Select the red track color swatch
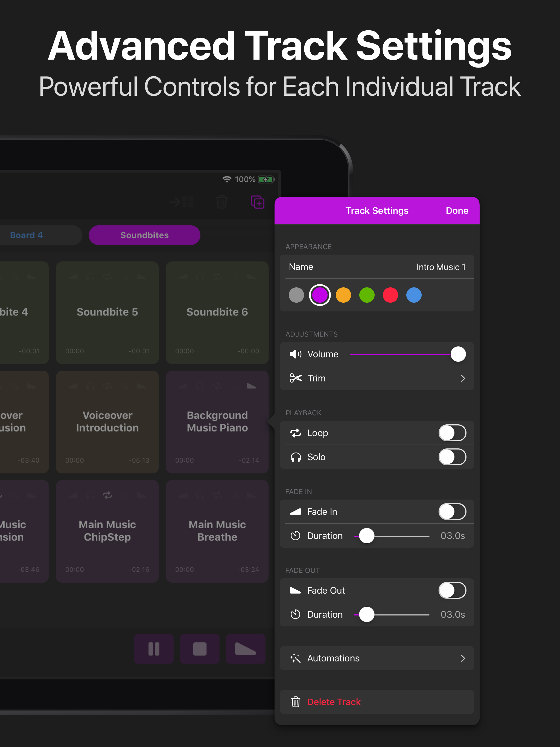The height and width of the screenshot is (747, 560). (390, 295)
